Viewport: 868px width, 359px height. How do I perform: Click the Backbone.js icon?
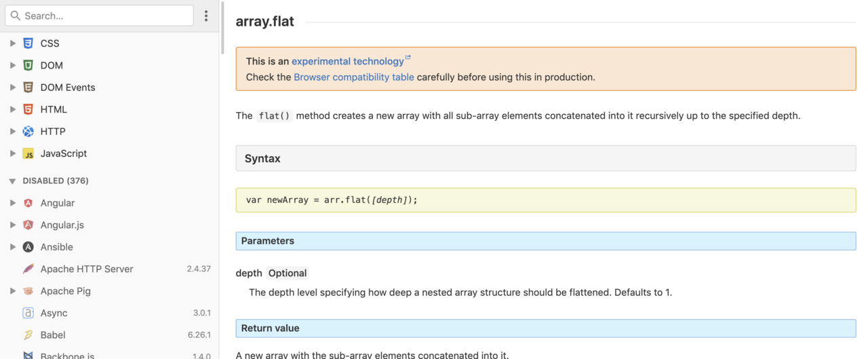[28, 356]
